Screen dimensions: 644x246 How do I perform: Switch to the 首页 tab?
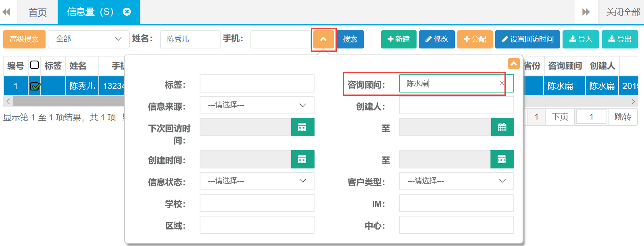(x=38, y=12)
